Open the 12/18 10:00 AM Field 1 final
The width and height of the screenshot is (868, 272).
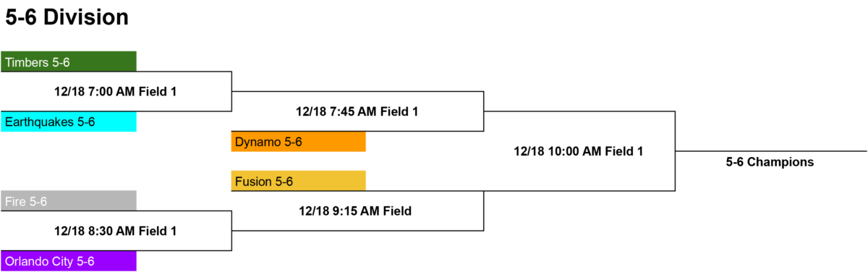579,151
